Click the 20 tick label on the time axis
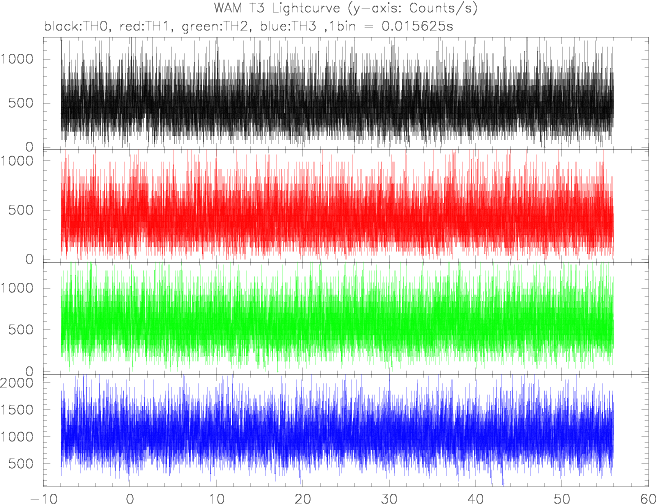The image size is (657, 504). 302,499
